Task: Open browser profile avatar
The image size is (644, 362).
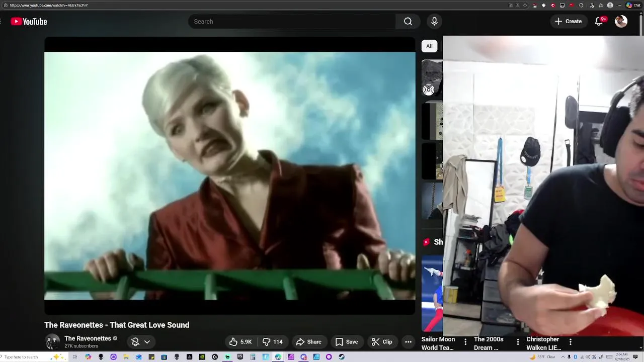Action: (x=610, y=6)
